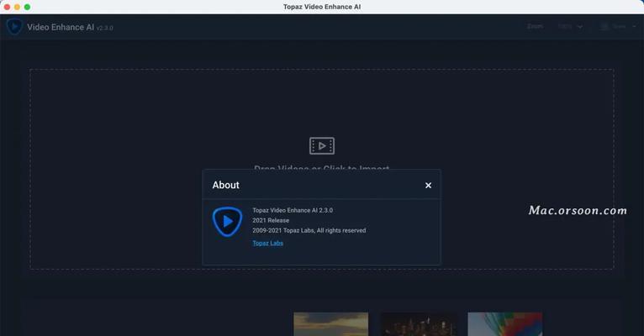Select the sunset sample video thumbnail

pyautogui.click(x=331, y=324)
